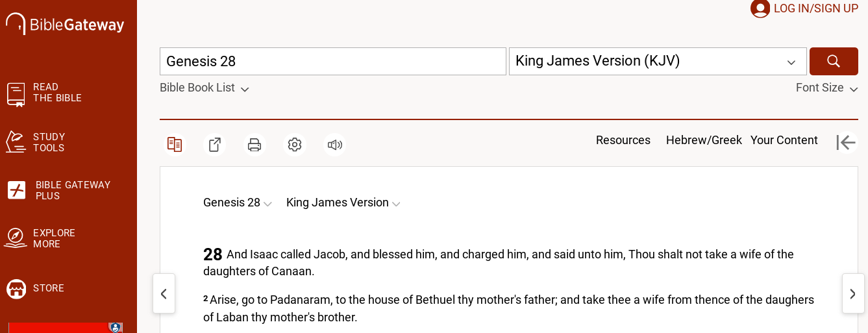
Task: Switch to the Hebrew/Greek tab
Action: coord(704,140)
